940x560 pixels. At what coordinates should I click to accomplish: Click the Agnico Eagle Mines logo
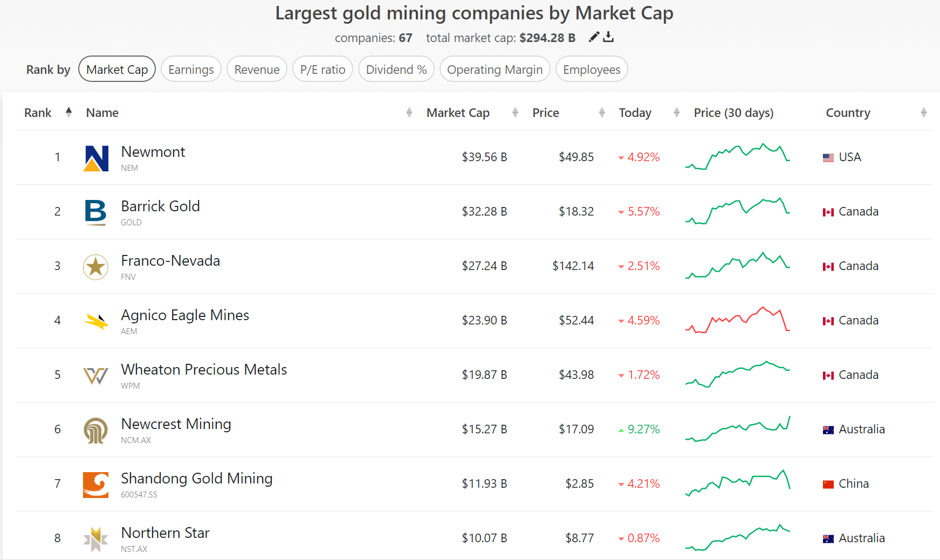(x=96, y=321)
